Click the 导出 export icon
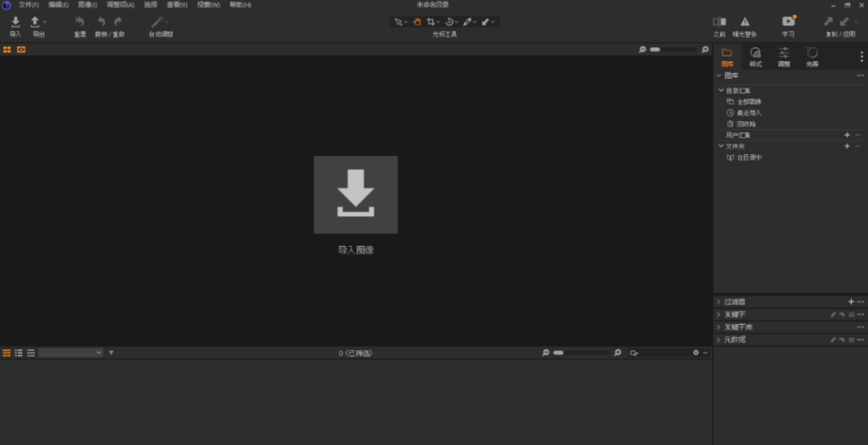The height and width of the screenshot is (445, 868). click(36, 22)
